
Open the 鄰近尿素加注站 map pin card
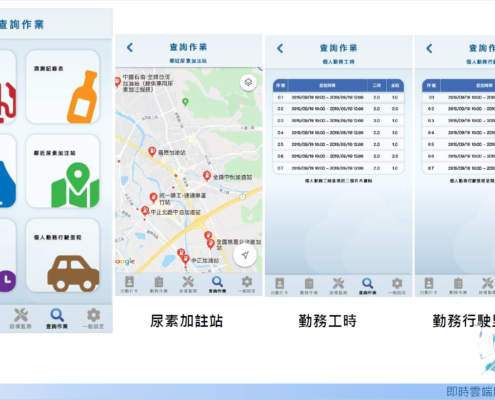point(63,171)
